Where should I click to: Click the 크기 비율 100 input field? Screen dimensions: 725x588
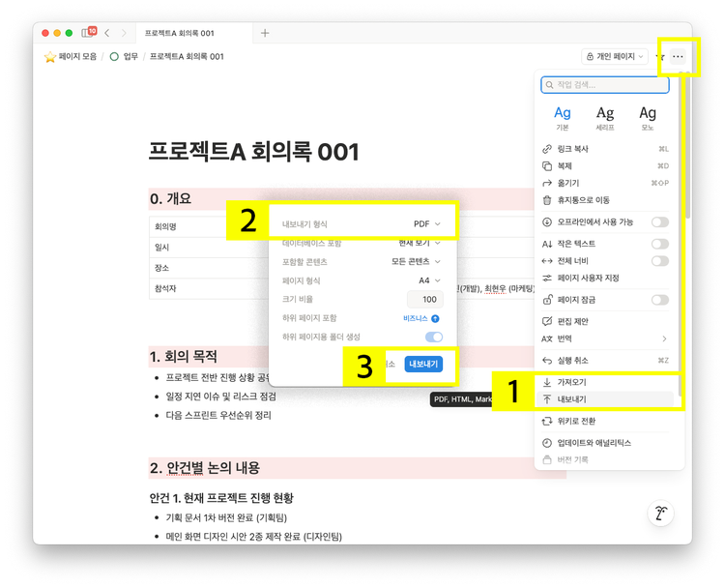click(425, 300)
